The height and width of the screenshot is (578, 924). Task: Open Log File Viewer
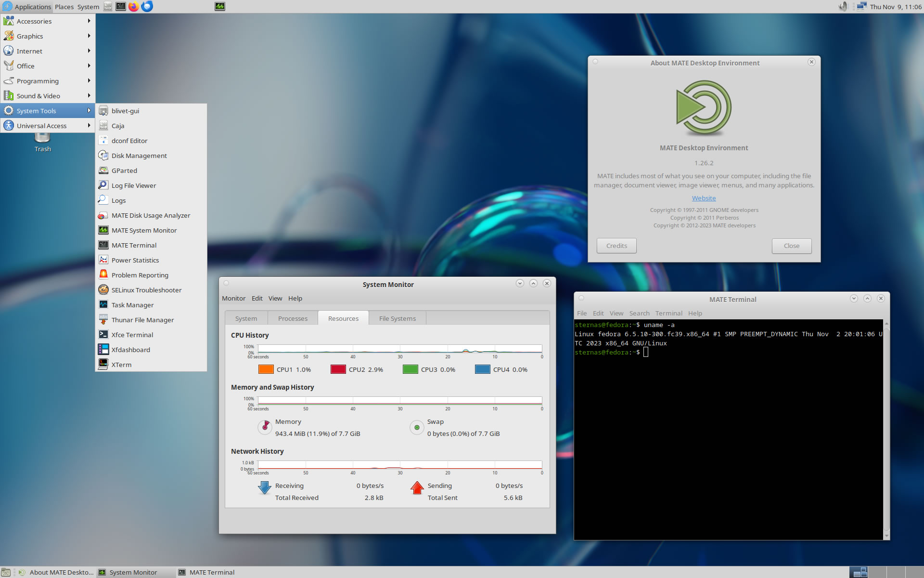click(x=151, y=185)
